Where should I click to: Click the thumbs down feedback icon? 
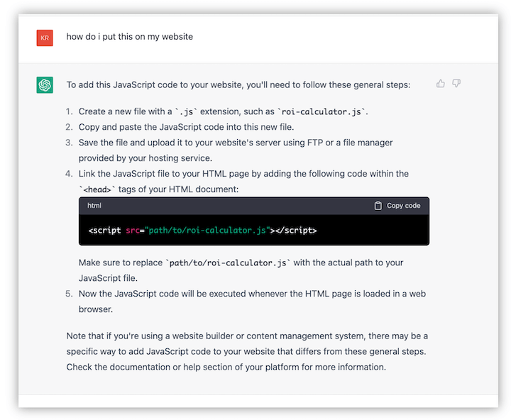456,84
